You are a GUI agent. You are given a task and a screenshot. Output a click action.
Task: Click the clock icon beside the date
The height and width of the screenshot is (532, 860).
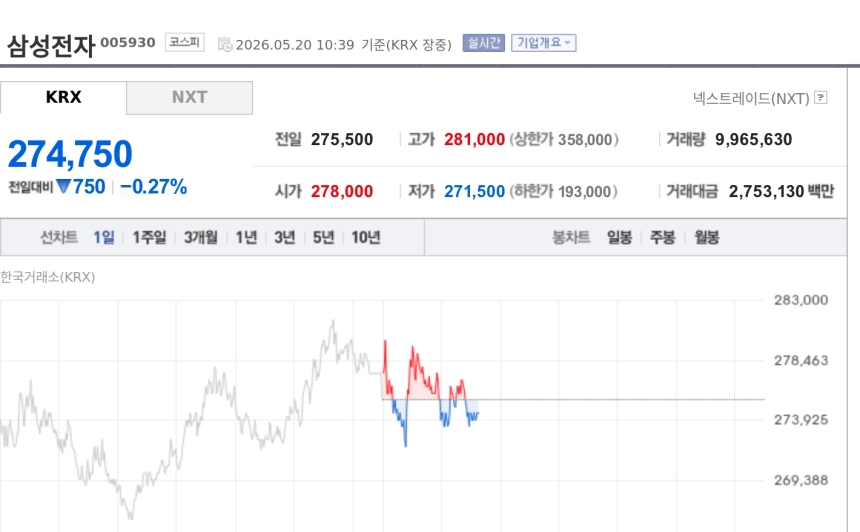tap(225, 45)
